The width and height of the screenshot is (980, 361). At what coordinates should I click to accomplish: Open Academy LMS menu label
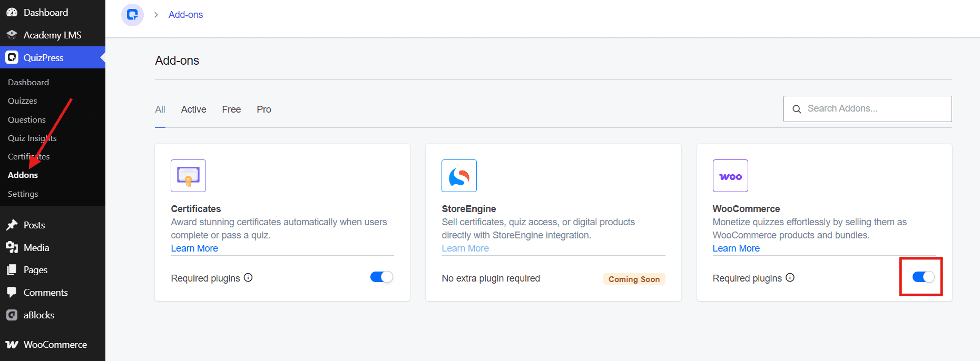(x=52, y=35)
